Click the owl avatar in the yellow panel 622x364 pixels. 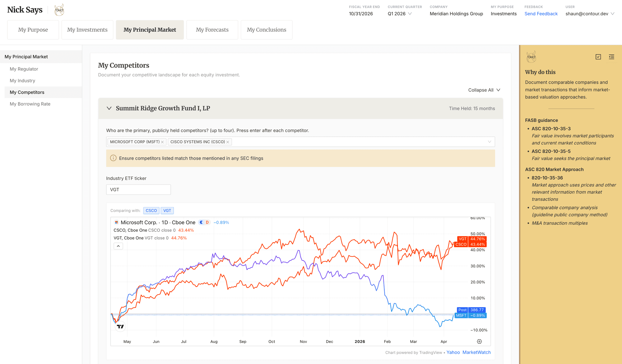coord(531,57)
